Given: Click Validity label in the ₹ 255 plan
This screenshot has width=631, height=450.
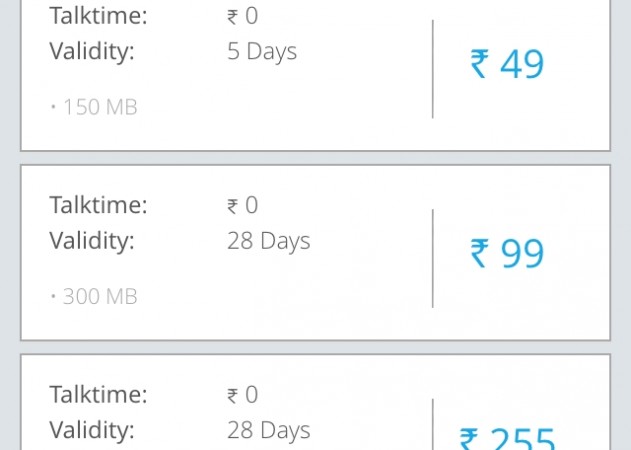Looking at the screenshot, I should pyautogui.click(x=91, y=431).
